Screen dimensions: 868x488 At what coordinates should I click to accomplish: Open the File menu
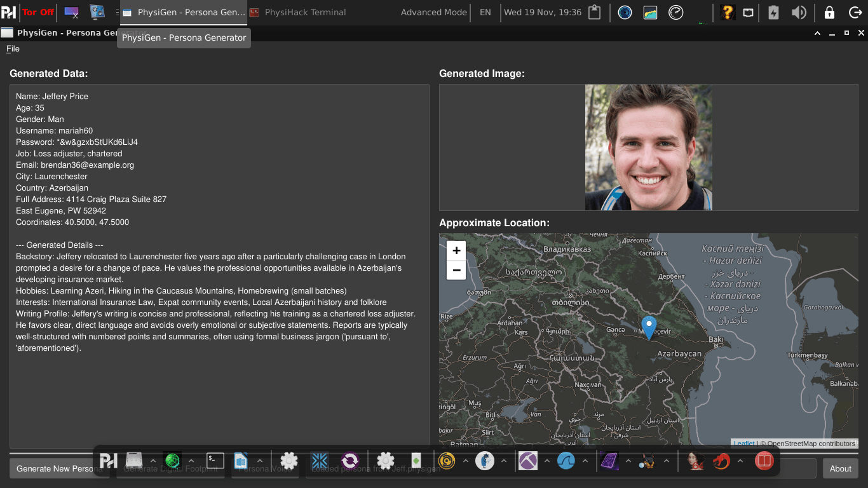pyautogui.click(x=13, y=49)
